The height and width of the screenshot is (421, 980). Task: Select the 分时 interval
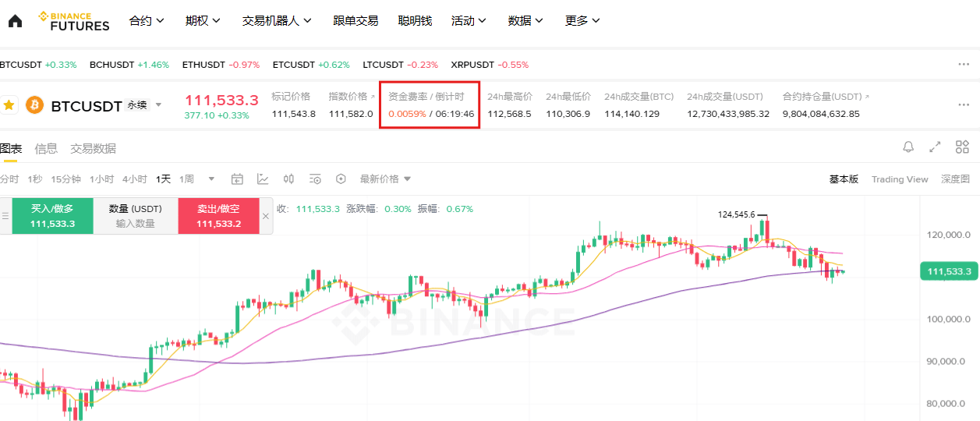(x=9, y=179)
